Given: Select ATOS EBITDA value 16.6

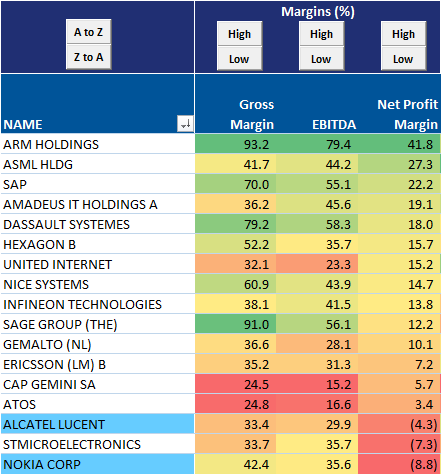Looking at the screenshot, I should click(317, 404).
